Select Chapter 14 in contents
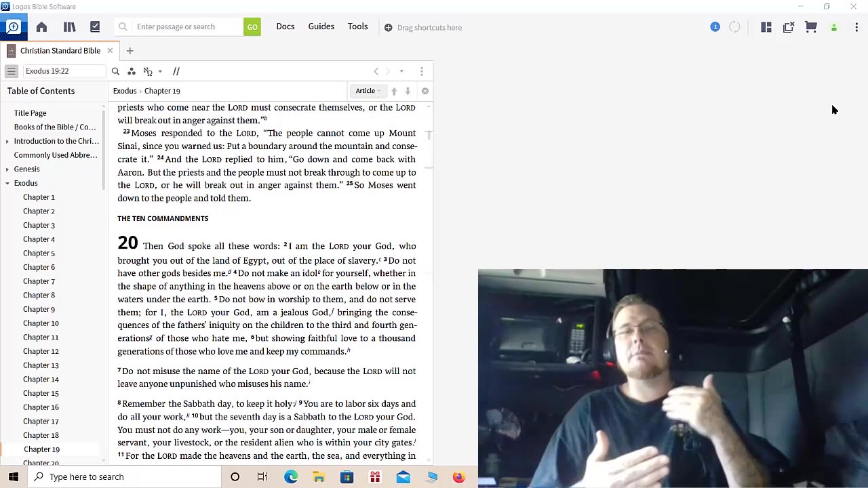The width and height of the screenshot is (868, 488). click(x=41, y=380)
